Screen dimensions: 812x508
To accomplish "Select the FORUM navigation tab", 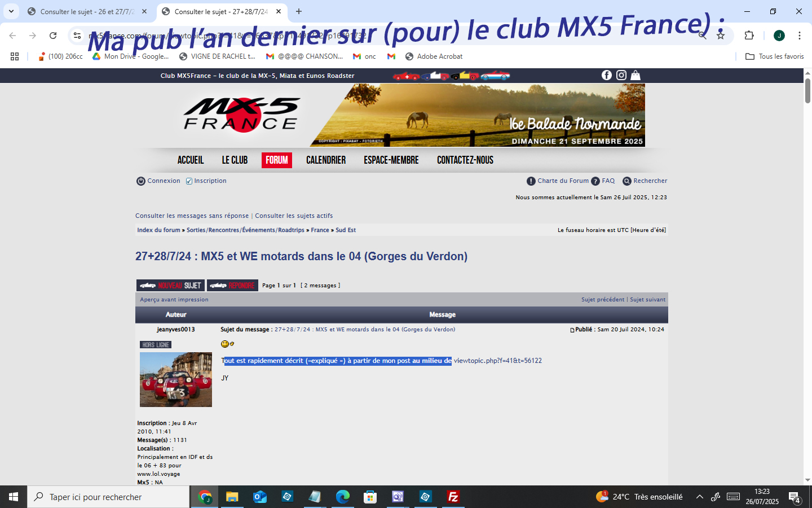I will 276,160.
